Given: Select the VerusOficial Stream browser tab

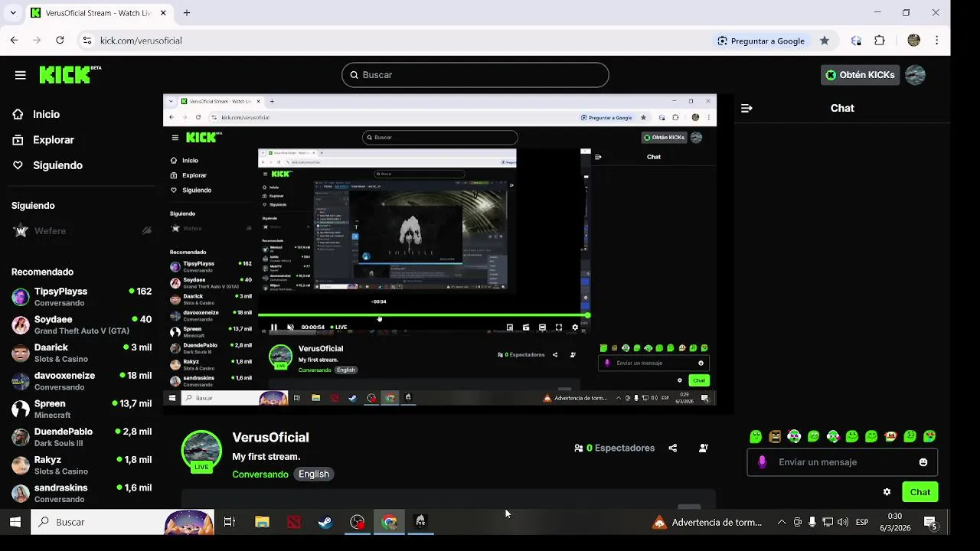Looking at the screenshot, I should [x=100, y=13].
